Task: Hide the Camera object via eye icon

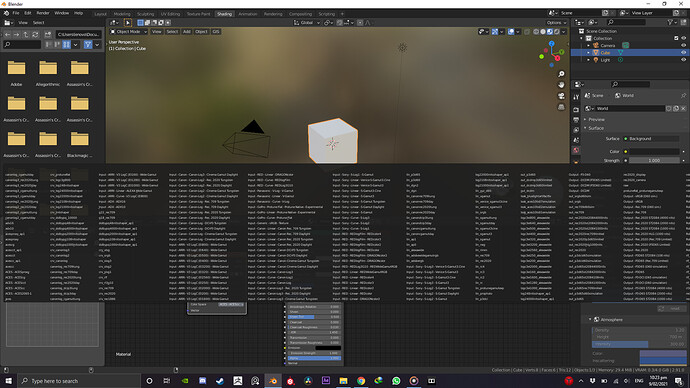Action: 683,45
